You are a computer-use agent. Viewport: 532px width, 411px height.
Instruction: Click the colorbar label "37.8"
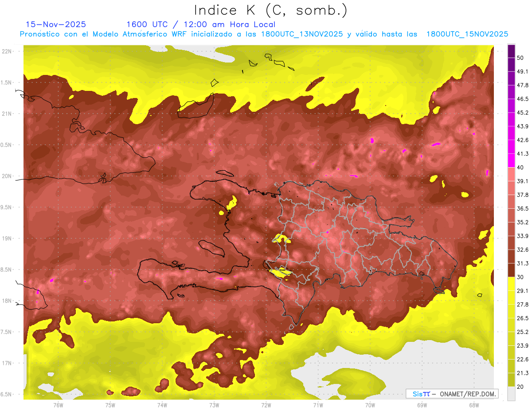pyautogui.click(x=523, y=195)
